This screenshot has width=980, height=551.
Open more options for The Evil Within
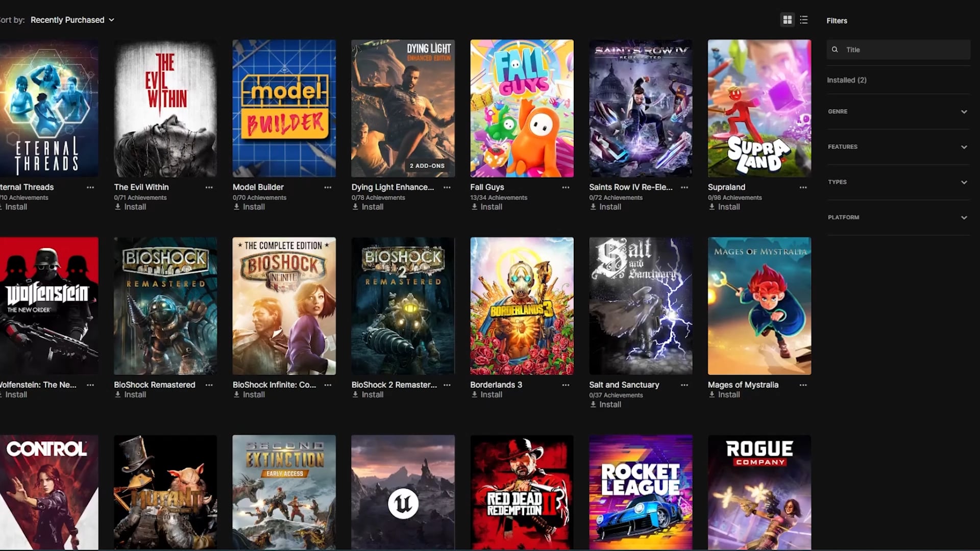point(209,187)
